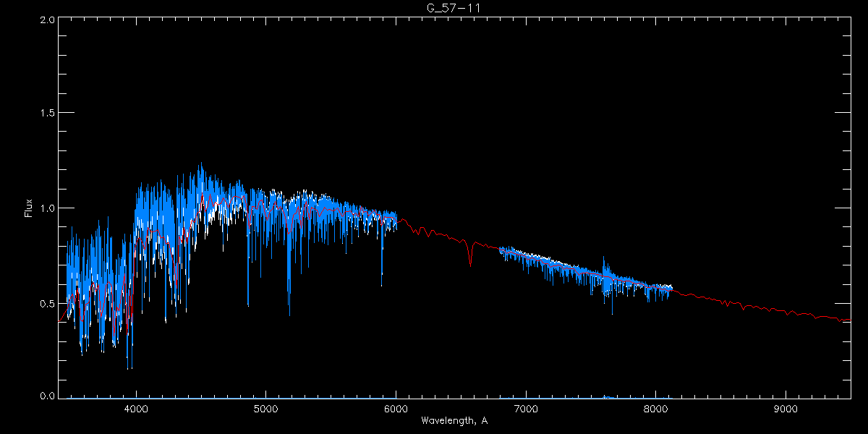This screenshot has width=868, height=434.
Task: Click the Flux axis label
Action: click(29, 208)
